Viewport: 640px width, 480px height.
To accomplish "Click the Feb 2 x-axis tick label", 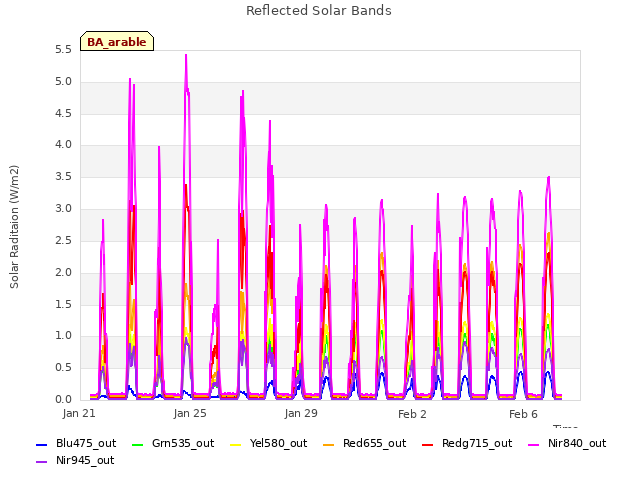I will 412,414.
